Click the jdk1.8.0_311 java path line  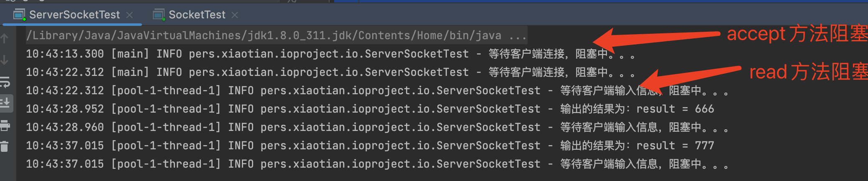(x=263, y=36)
